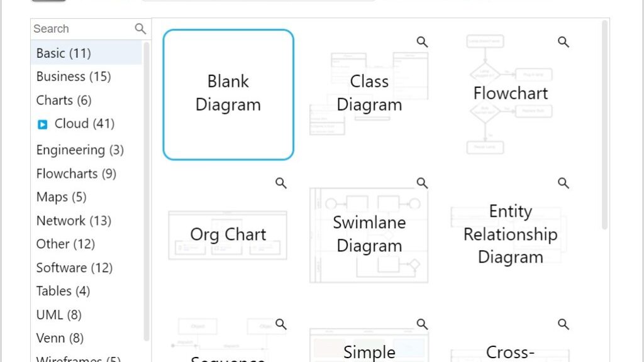Click the template grid vertical scrollbar
Image resolution: width=644 pixels, height=362 pixels.
[x=605, y=126]
